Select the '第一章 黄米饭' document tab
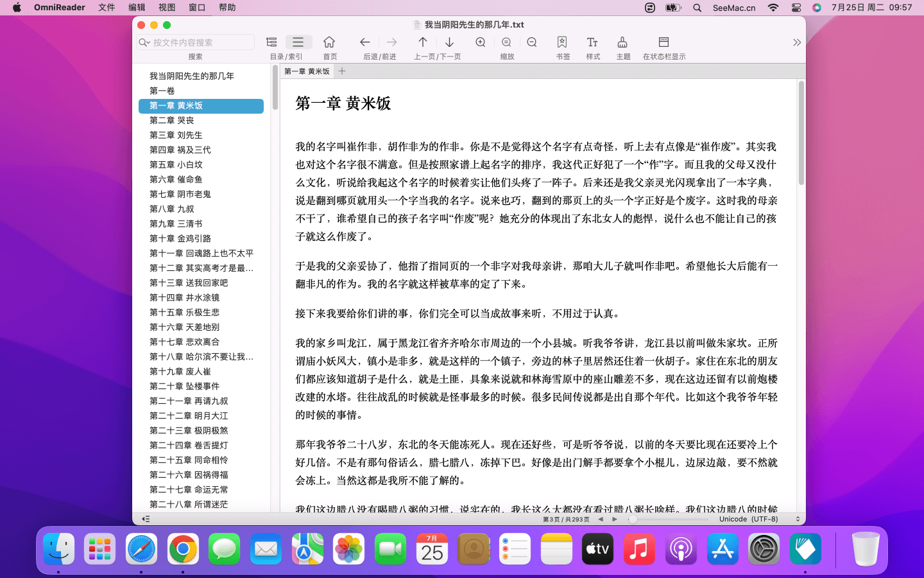 307,71
